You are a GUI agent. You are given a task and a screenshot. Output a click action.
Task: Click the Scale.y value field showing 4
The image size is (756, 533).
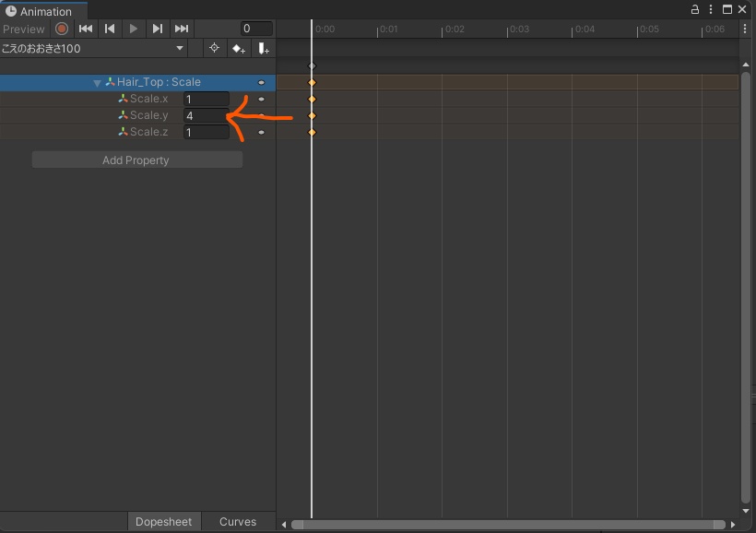(206, 115)
